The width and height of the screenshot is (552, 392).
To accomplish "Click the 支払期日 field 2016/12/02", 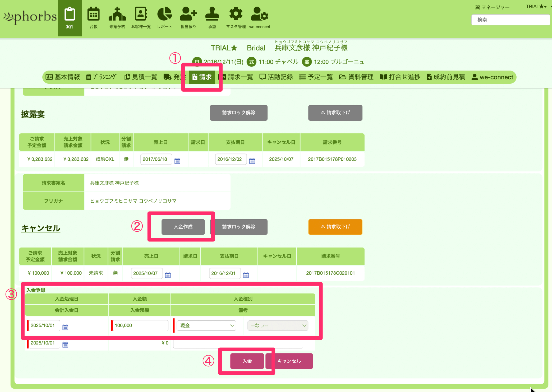I will [231, 159].
